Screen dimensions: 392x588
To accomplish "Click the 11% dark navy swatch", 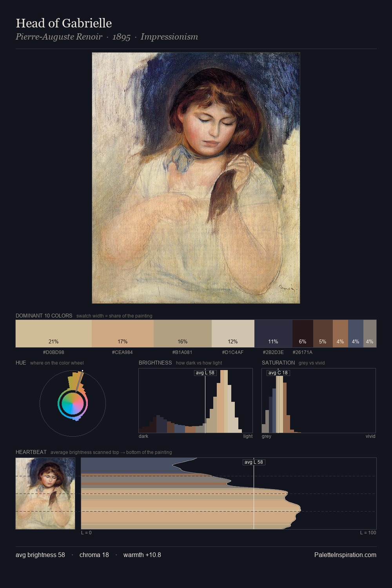I will [273, 334].
